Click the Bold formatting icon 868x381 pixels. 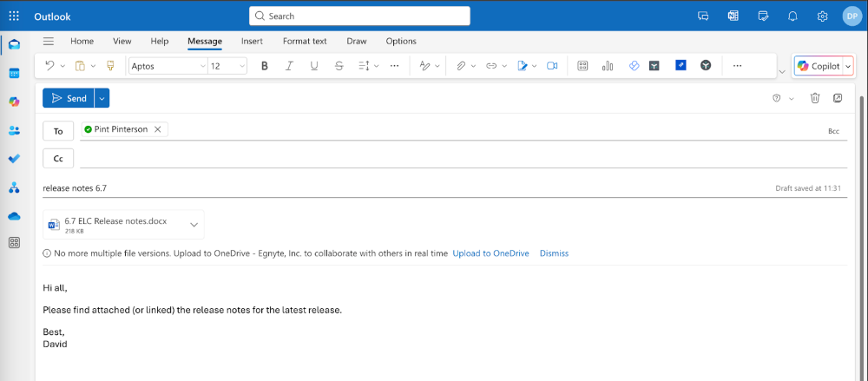pyautogui.click(x=265, y=66)
